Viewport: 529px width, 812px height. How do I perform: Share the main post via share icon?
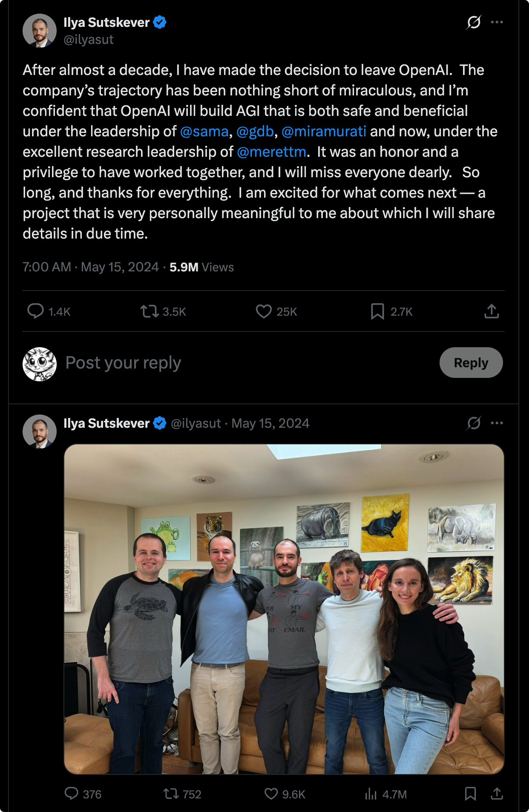tap(492, 311)
